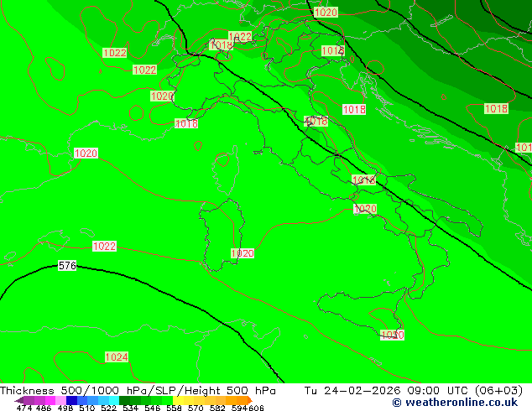The image size is (532, 411).
Task: Click the weatheronline.co.uk copyright link
Action: click(x=455, y=403)
